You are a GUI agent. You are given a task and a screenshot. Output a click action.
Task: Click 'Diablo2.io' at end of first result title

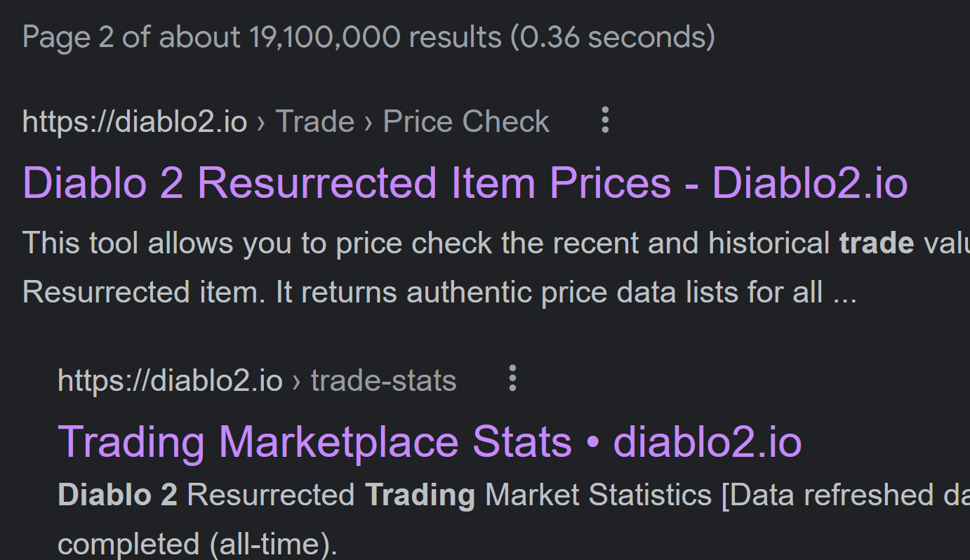810,184
